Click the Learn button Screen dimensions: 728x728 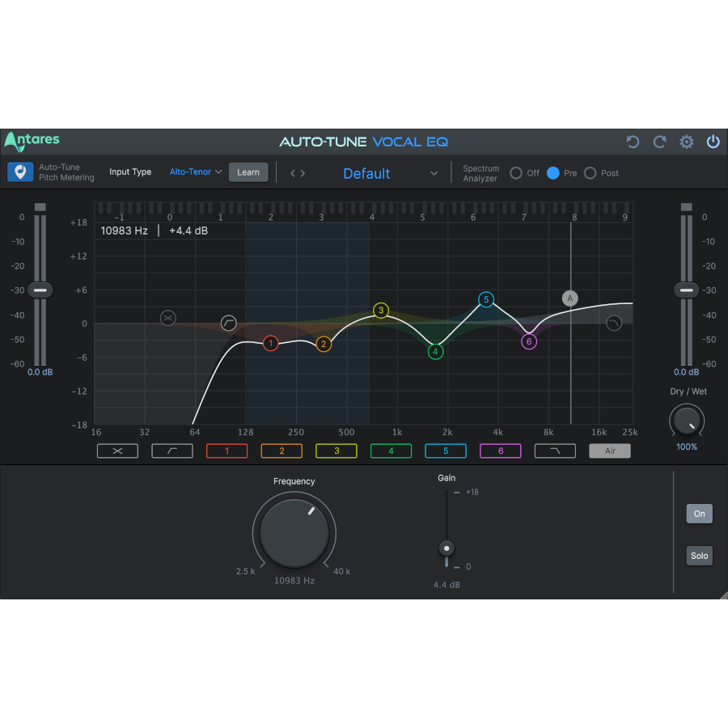[248, 172]
